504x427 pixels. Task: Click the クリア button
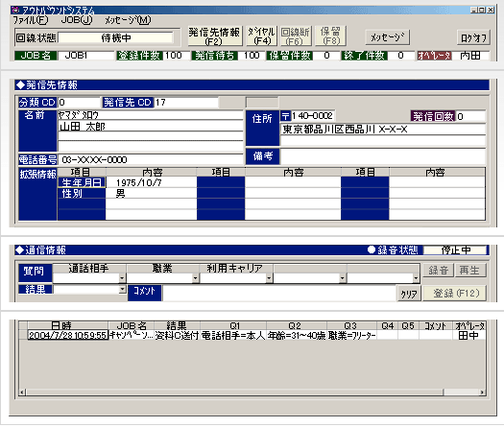409,294
